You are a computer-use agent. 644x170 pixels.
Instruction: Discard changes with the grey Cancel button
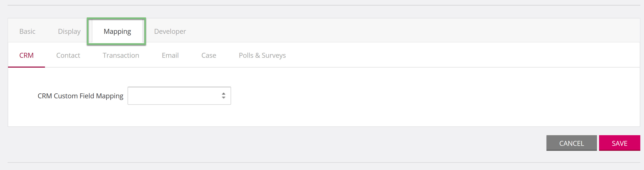pyautogui.click(x=572, y=143)
